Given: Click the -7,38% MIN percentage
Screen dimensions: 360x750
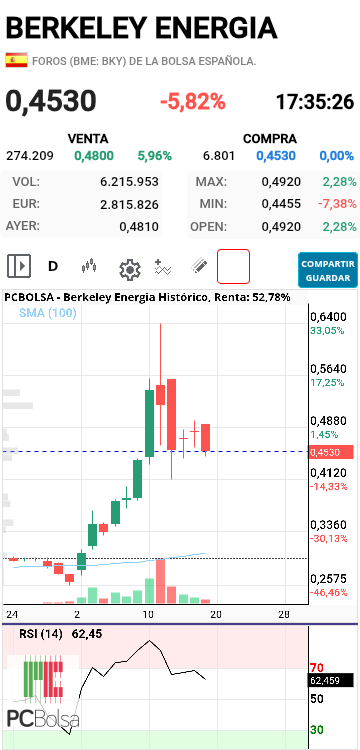Looking at the screenshot, I should [338, 204].
